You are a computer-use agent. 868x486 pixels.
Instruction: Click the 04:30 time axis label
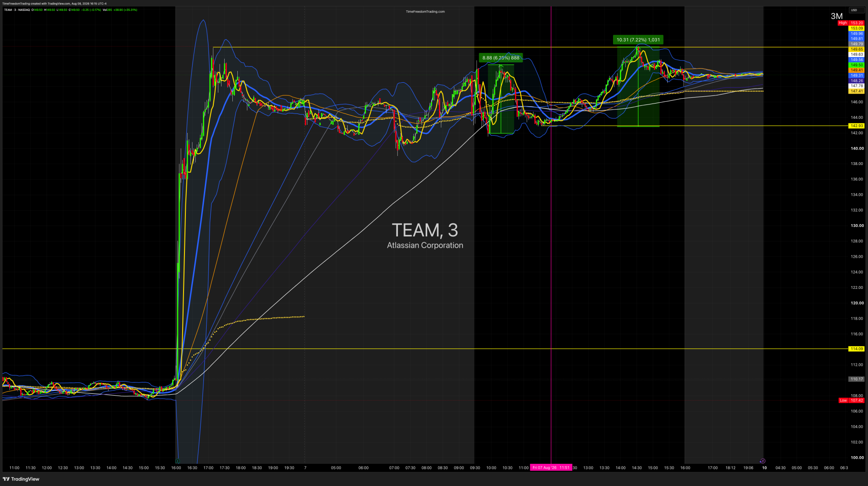tap(780, 468)
